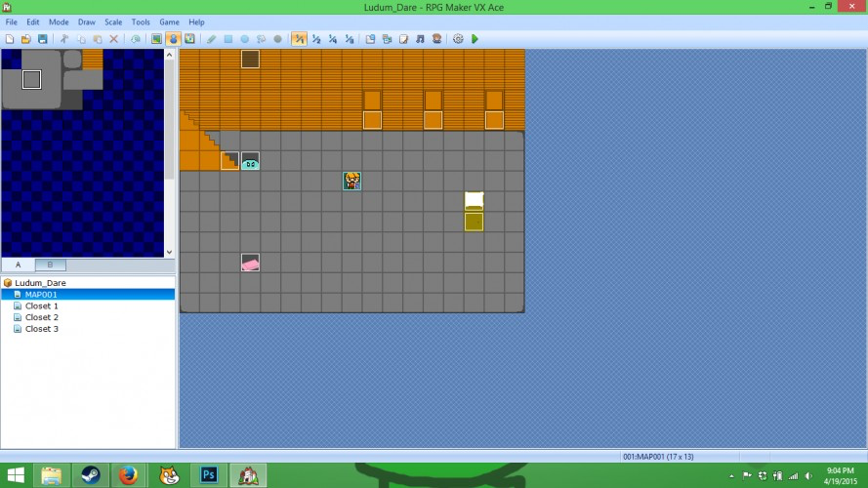Image resolution: width=868 pixels, height=488 pixels.
Task: Click the Open Project folder icon
Action: point(26,39)
